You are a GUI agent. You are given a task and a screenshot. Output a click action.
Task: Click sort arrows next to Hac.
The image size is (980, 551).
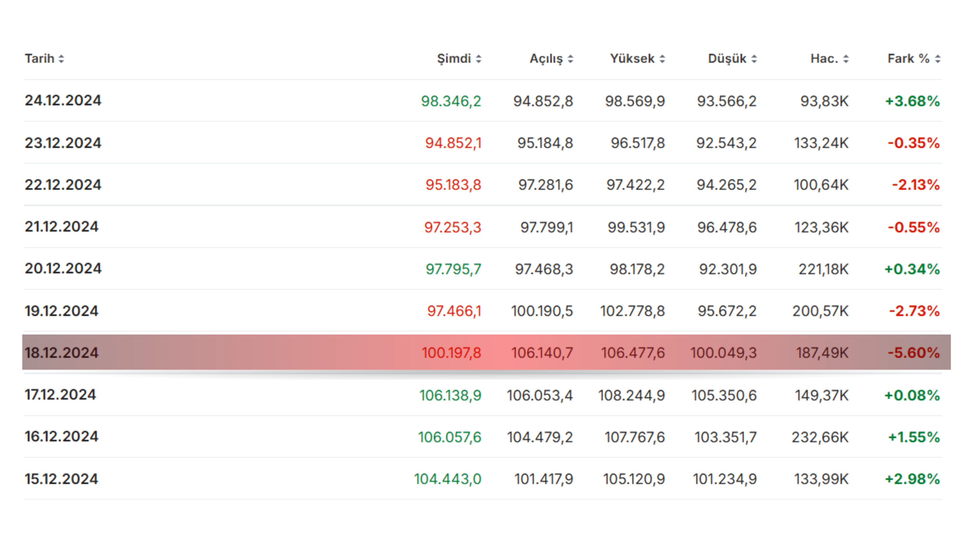846,59
